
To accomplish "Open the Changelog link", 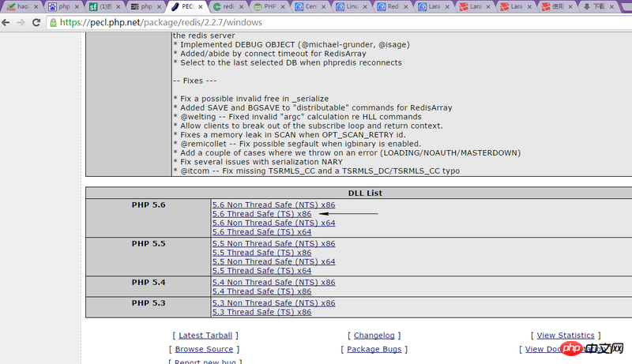I will [374, 336].
